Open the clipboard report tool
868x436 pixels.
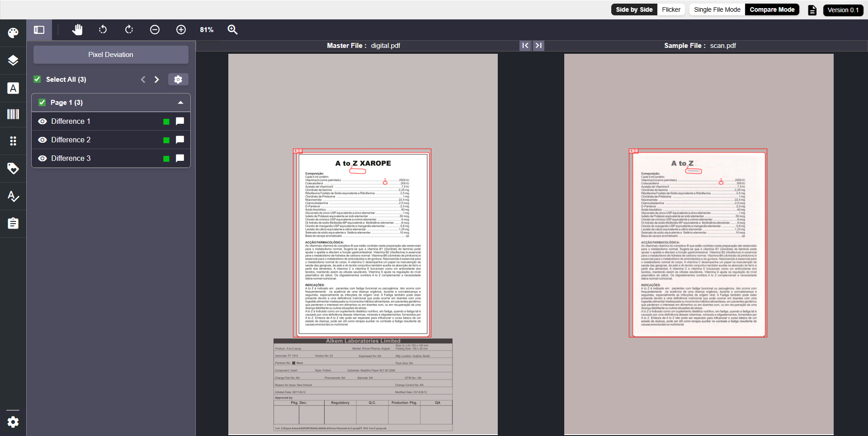click(x=13, y=223)
